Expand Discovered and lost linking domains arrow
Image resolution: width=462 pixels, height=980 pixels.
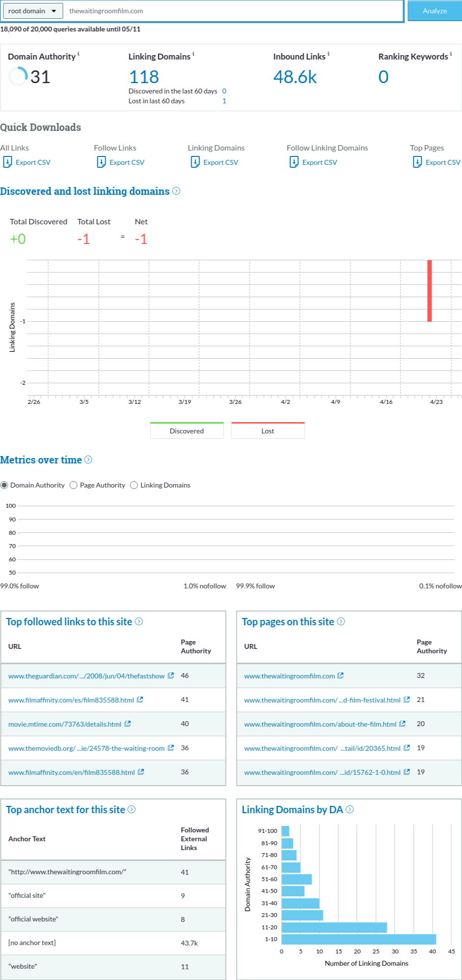point(176,191)
